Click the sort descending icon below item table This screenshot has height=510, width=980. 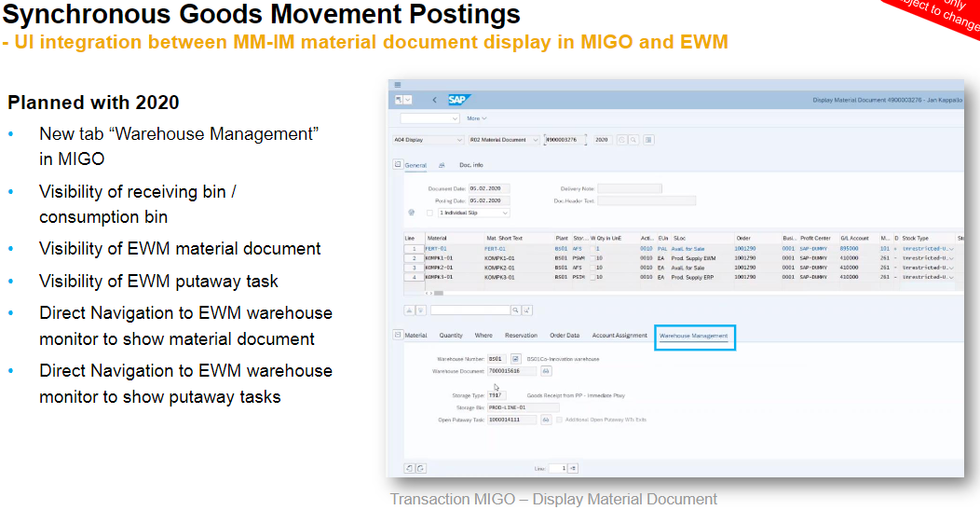point(421,310)
